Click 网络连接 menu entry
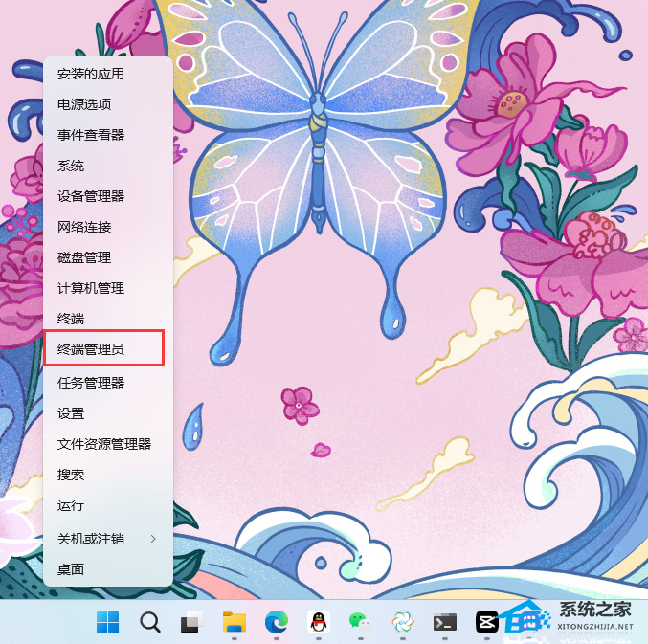This screenshot has width=648, height=644. click(84, 227)
